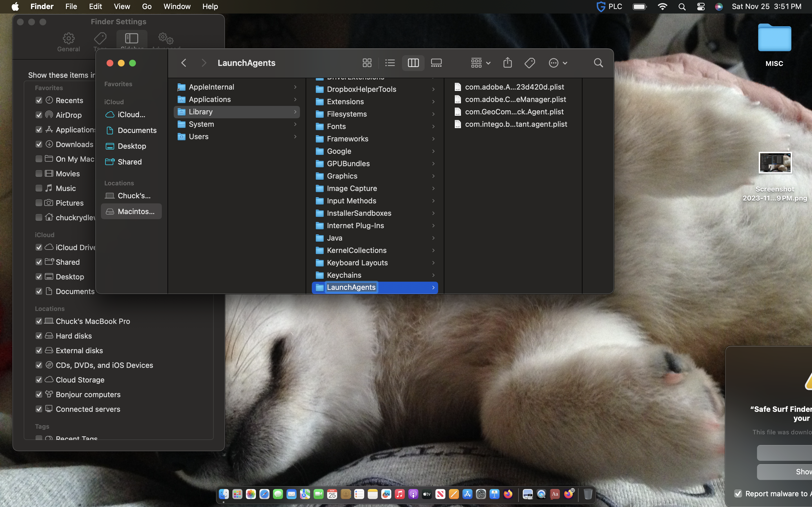Select com.intego agent plist file
The image size is (812, 507).
(516, 124)
